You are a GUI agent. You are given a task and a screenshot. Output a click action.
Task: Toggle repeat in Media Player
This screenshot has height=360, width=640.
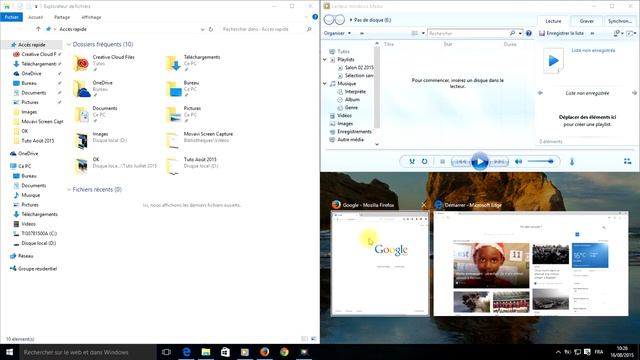(424, 162)
